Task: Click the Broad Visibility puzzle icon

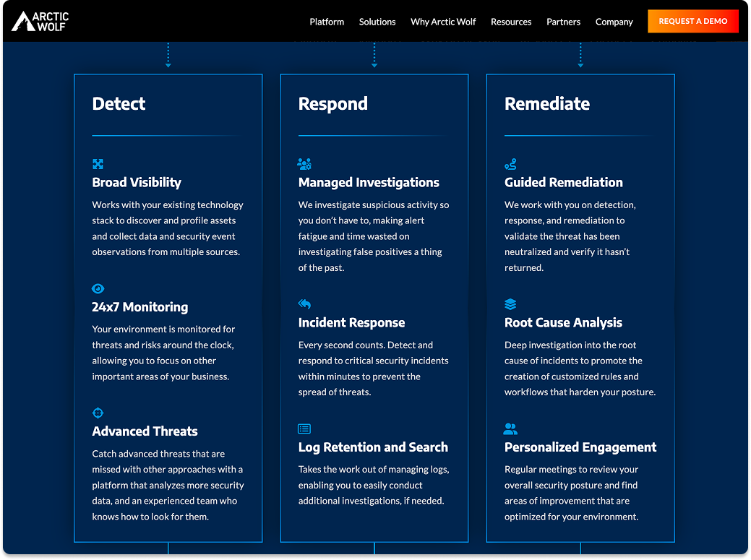Action: coord(98,164)
